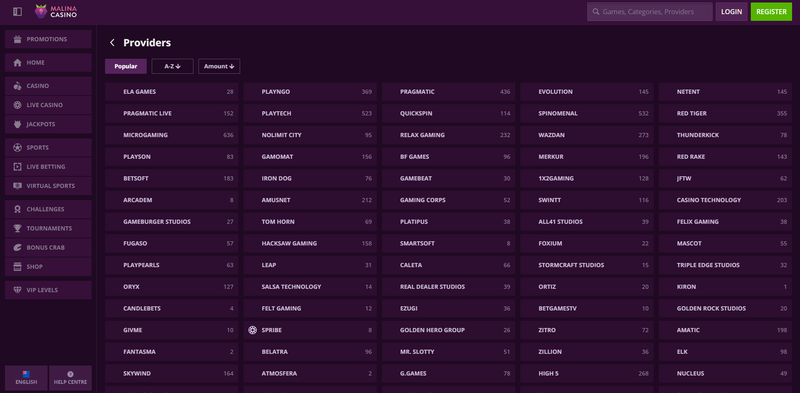
Task: Click the Help Centre question icon
Action: point(70,374)
